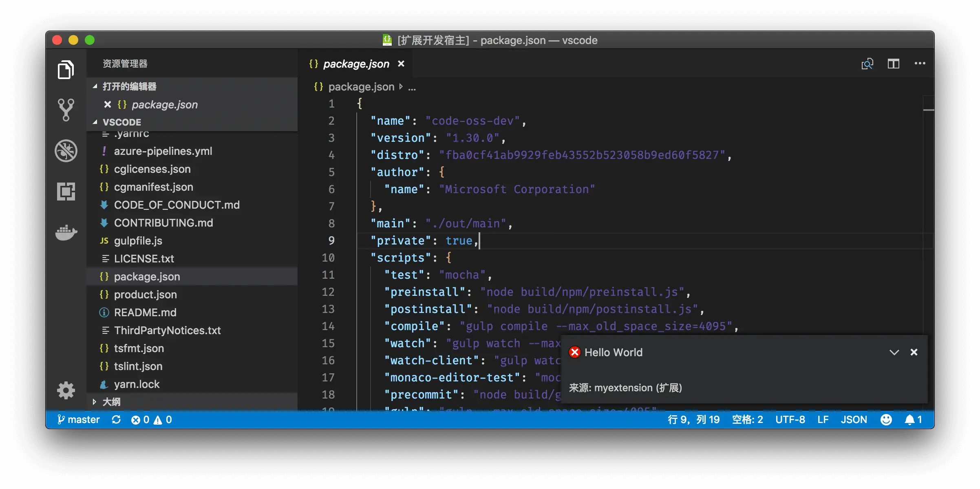Select the package.json editor tab

pyautogui.click(x=355, y=64)
